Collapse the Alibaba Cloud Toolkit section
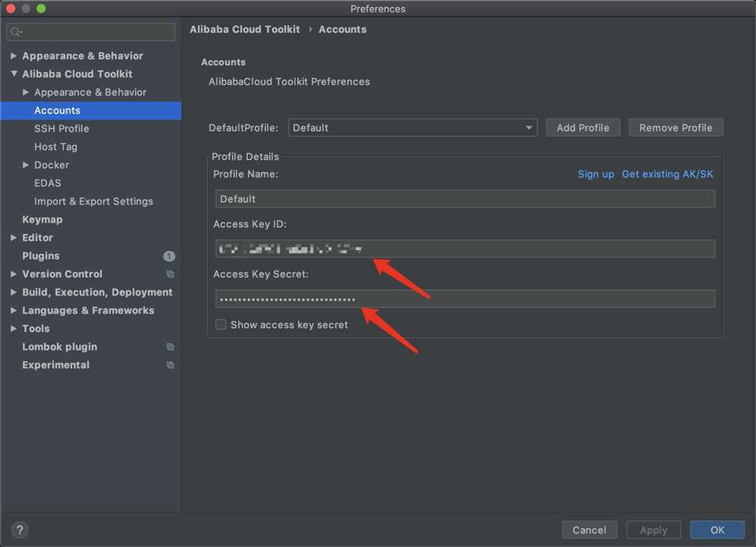The height and width of the screenshot is (547, 756). click(x=14, y=73)
